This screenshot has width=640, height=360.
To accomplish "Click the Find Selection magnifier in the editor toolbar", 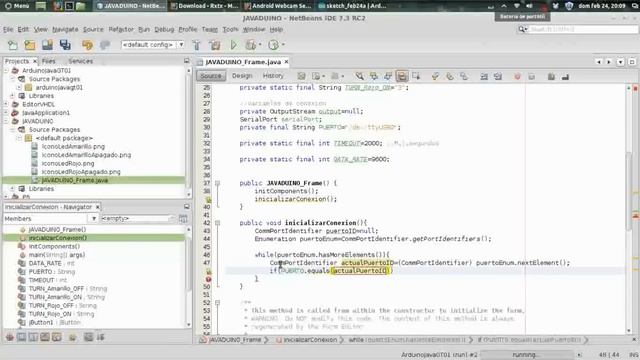I will point(360,76).
